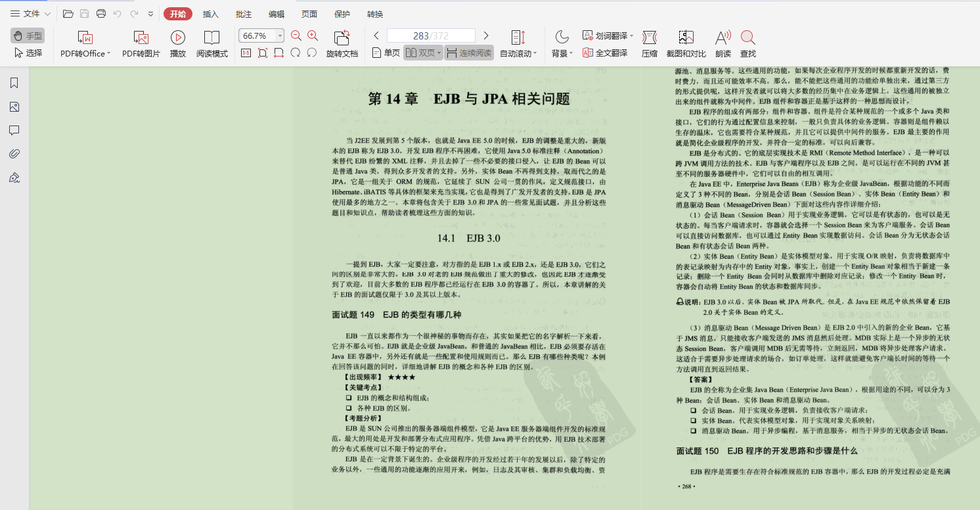Image resolution: width=980 pixels, height=510 pixels.
Task: Click the zoom in magnifier icon
Action: point(313,35)
